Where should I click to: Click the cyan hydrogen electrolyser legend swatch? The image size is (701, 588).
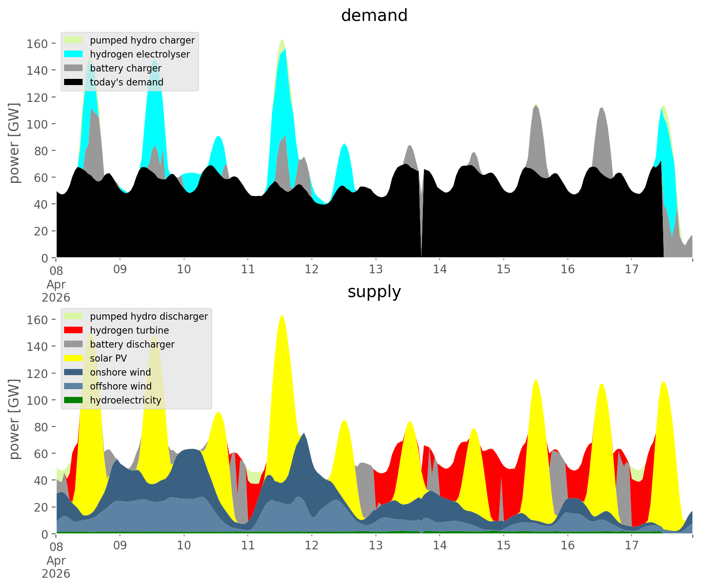click(74, 54)
